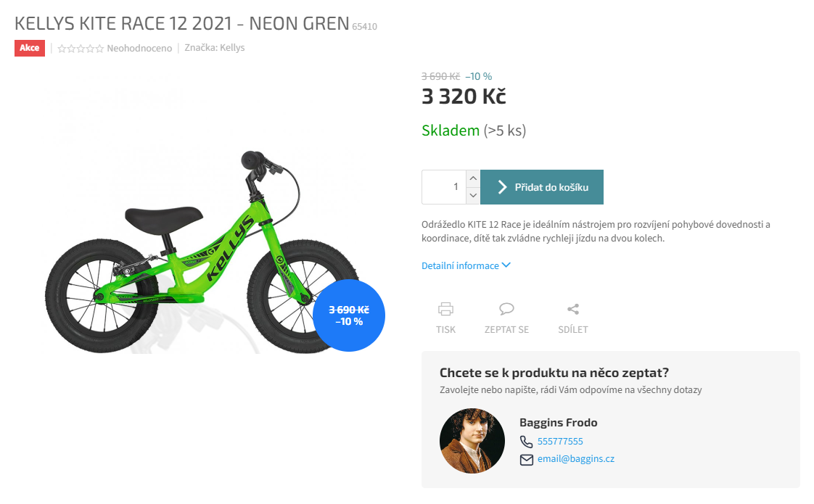The width and height of the screenshot is (814, 504).
Task: Click the phone icon next to 555777555
Action: tap(527, 442)
